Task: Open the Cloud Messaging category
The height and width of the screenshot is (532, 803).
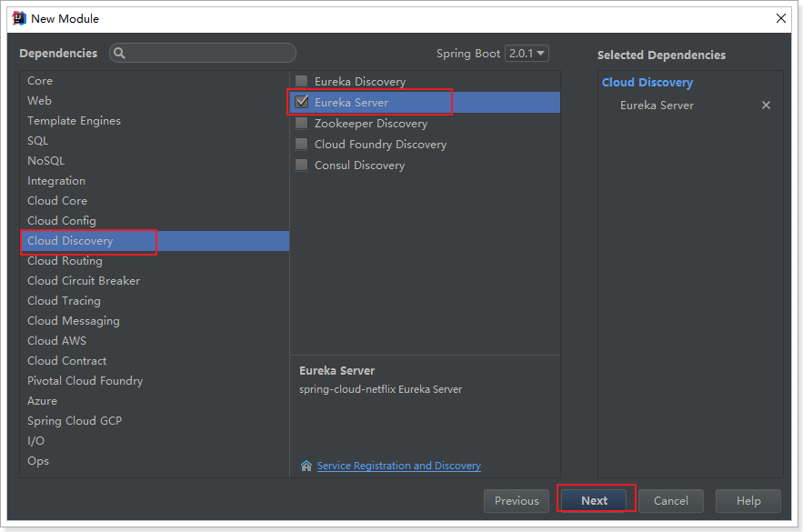Action: click(x=155, y=320)
